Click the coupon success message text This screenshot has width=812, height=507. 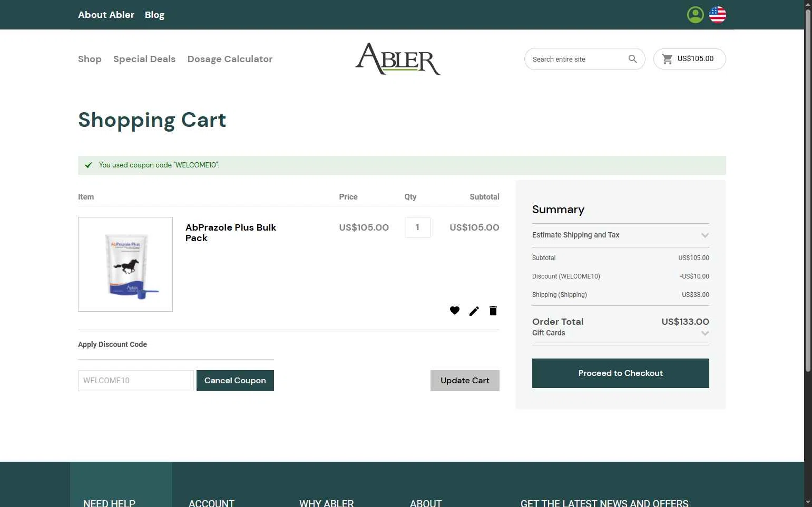[x=159, y=165]
